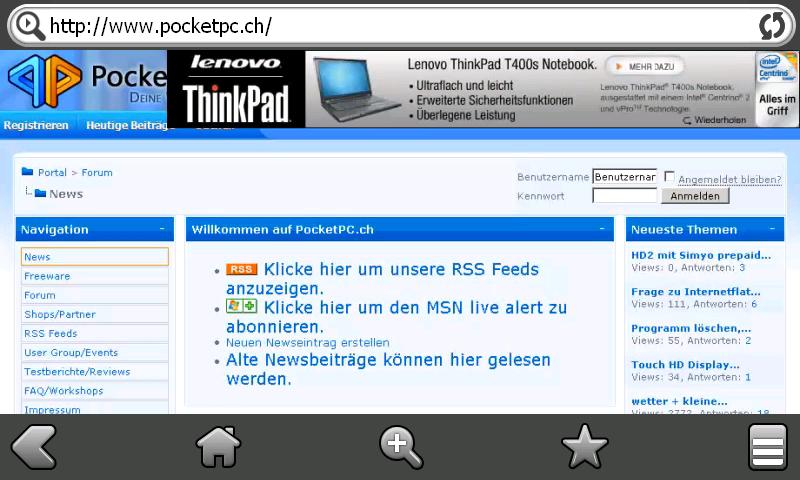Image resolution: width=800 pixels, height=480 pixels.
Task: Toggle Angemeldet bleiben checkbox
Action: pyautogui.click(x=669, y=176)
